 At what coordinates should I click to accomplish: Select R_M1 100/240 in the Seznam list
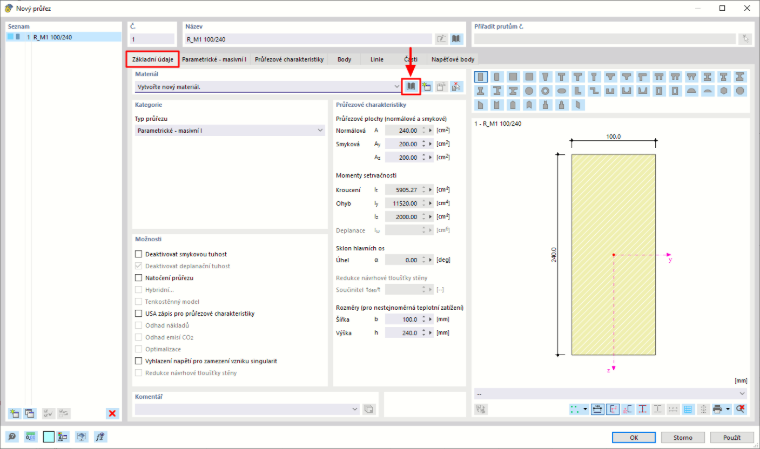[63, 37]
